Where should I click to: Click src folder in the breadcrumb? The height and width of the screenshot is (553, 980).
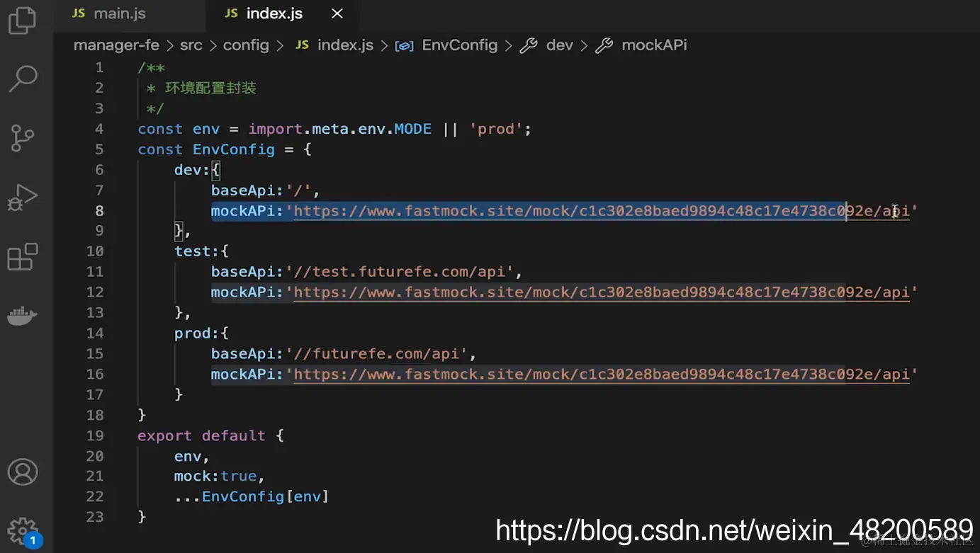coord(191,45)
